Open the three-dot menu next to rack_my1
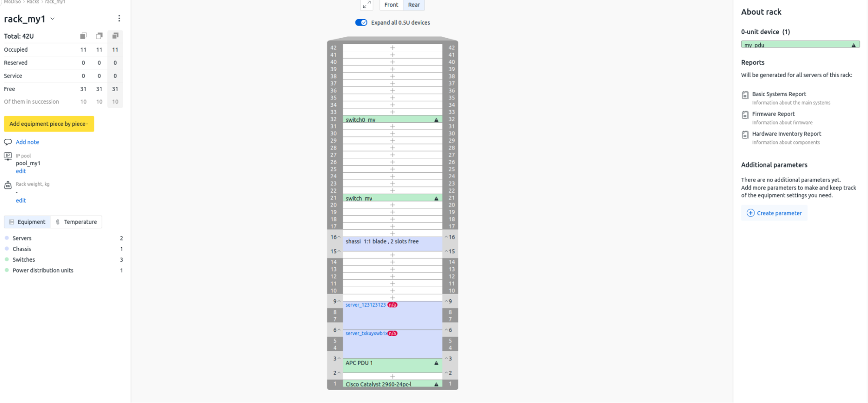Image resolution: width=868 pixels, height=403 pixels. tap(119, 18)
